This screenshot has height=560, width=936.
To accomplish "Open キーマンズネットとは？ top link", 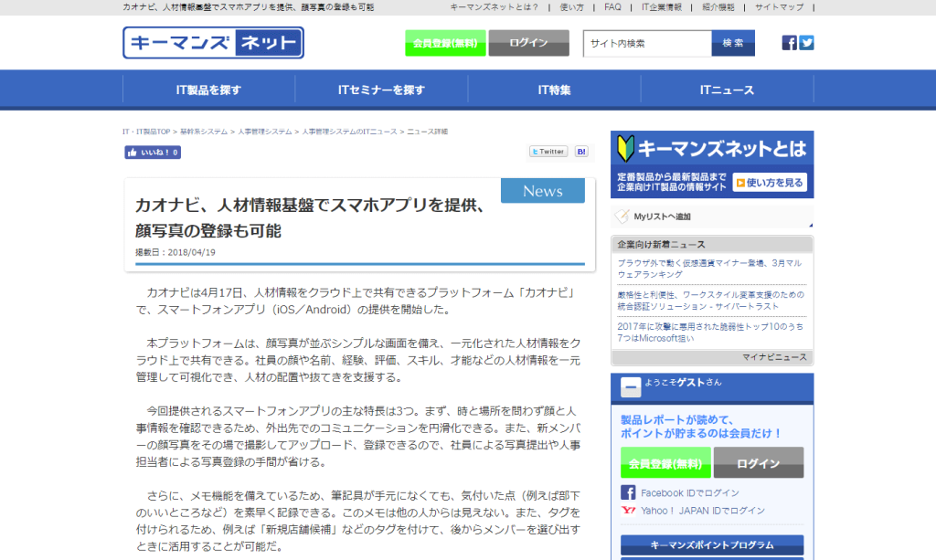I will (495, 7).
